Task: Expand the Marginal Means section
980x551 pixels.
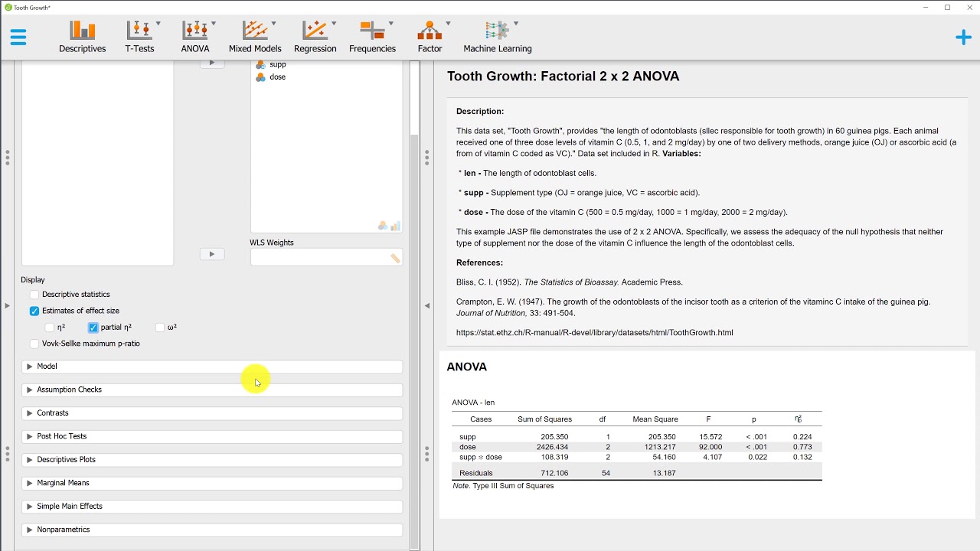Action: point(212,483)
